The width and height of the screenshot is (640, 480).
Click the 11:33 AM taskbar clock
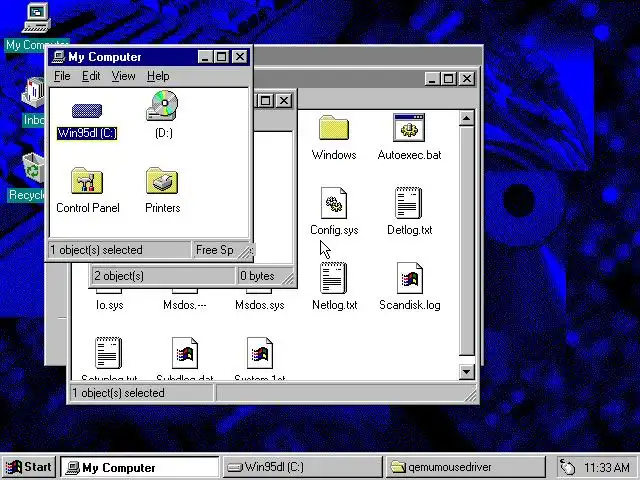pyautogui.click(x=607, y=467)
